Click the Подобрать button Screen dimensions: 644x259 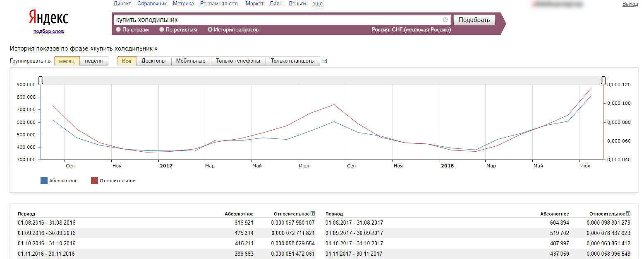click(474, 20)
